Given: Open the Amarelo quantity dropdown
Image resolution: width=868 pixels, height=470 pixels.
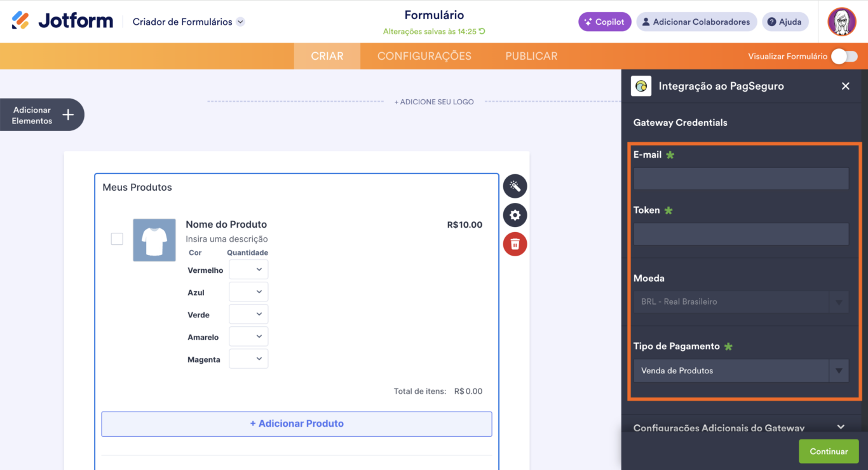Looking at the screenshot, I should [248, 336].
